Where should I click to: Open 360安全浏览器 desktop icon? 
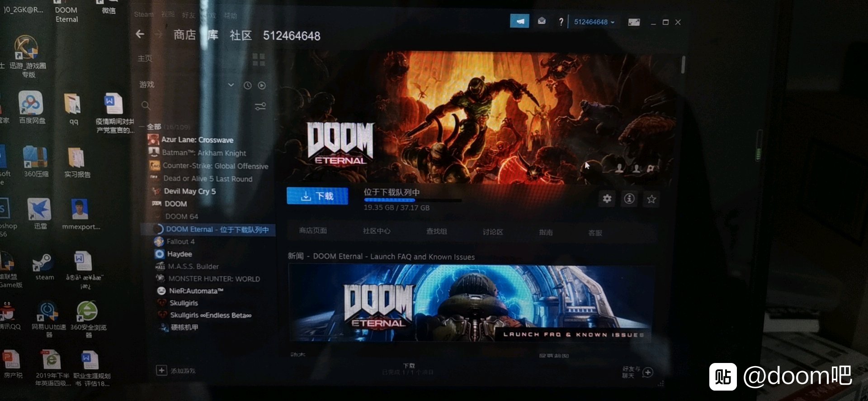click(x=88, y=320)
